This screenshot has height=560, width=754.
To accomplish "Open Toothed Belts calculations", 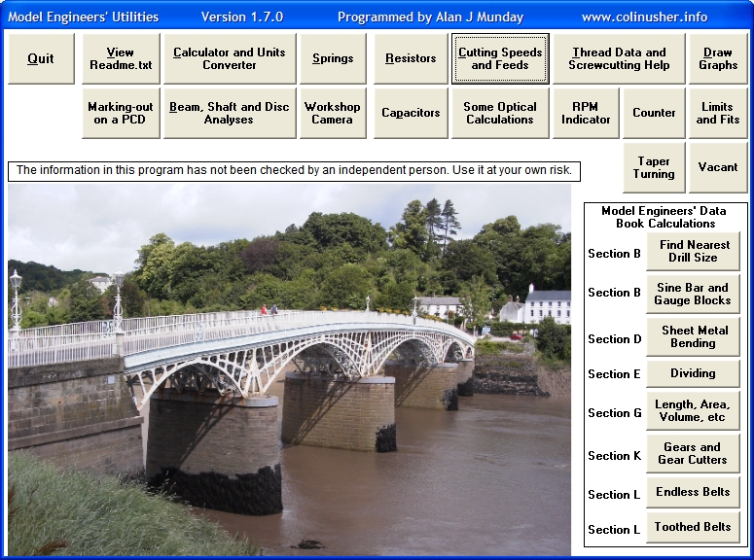I will click(693, 527).
